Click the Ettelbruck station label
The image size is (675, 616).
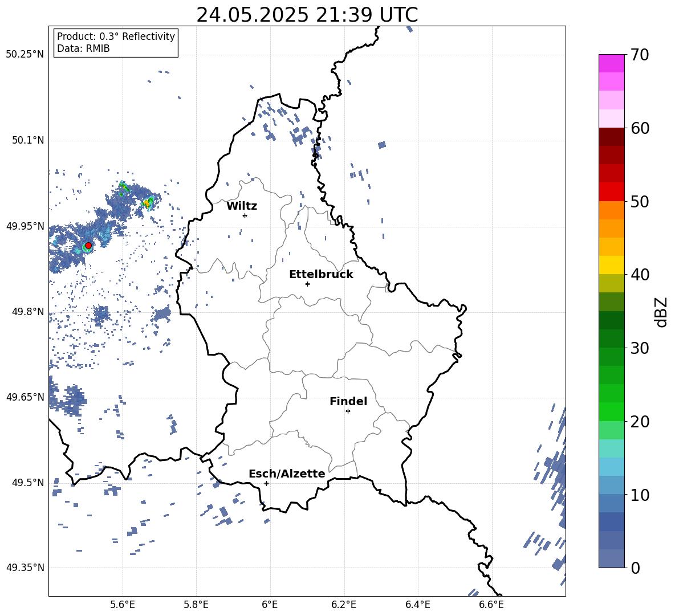pyautogui.click(x=321, y=275)
